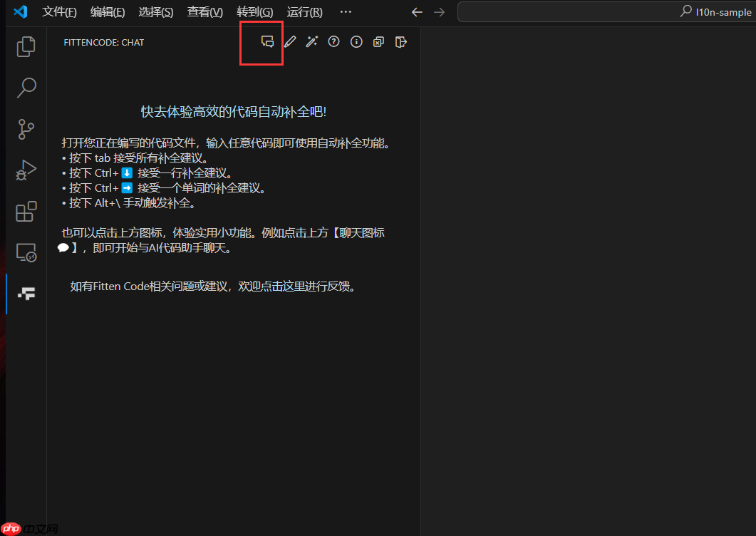Open FittenCode help via question mark icon
Screen dimensions: 756x536
[333, 41]
